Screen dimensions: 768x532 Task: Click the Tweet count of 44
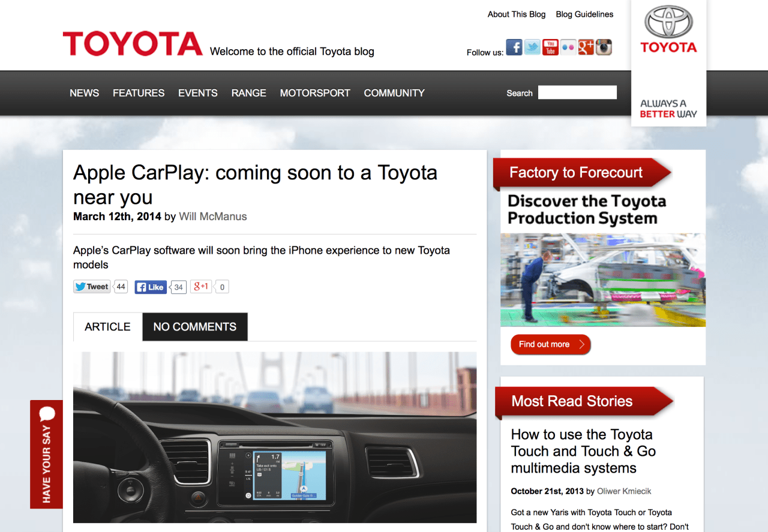coord(121,287)
